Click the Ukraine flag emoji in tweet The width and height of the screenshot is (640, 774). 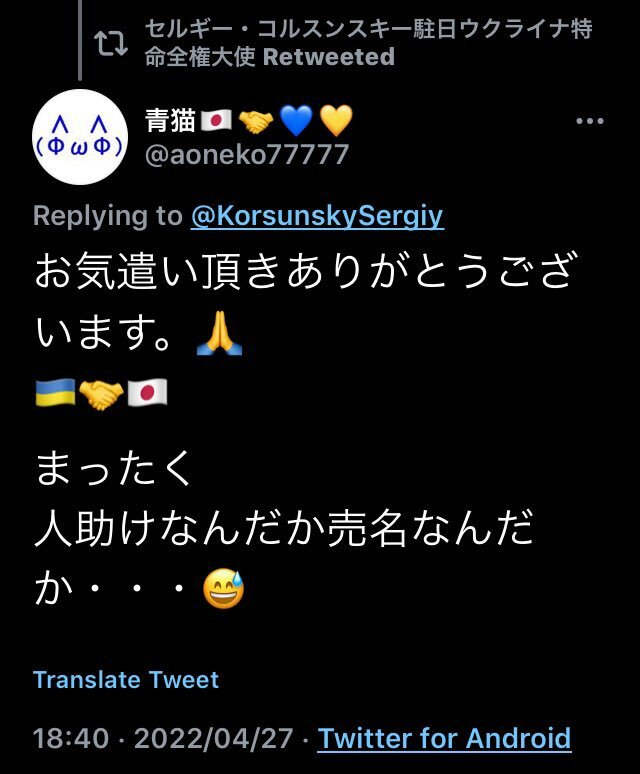tap(55, 393)
